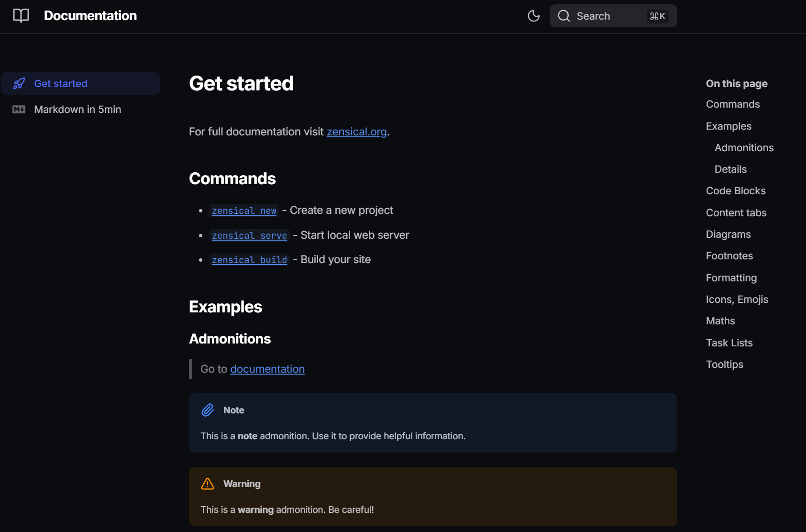Screen dimensions: 806x532
Task: Go to Maths section
Action: pos(720,321)
